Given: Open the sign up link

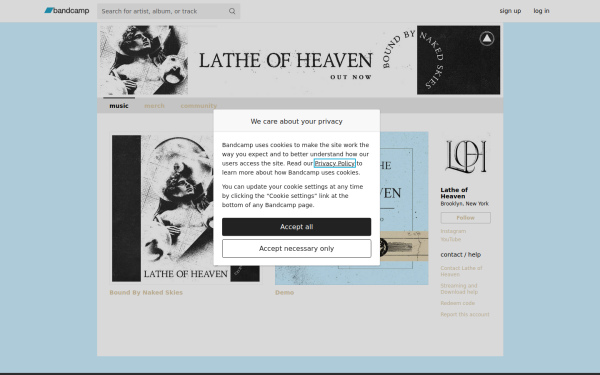Looking at the screenshot, I should (x=510, y=11).
